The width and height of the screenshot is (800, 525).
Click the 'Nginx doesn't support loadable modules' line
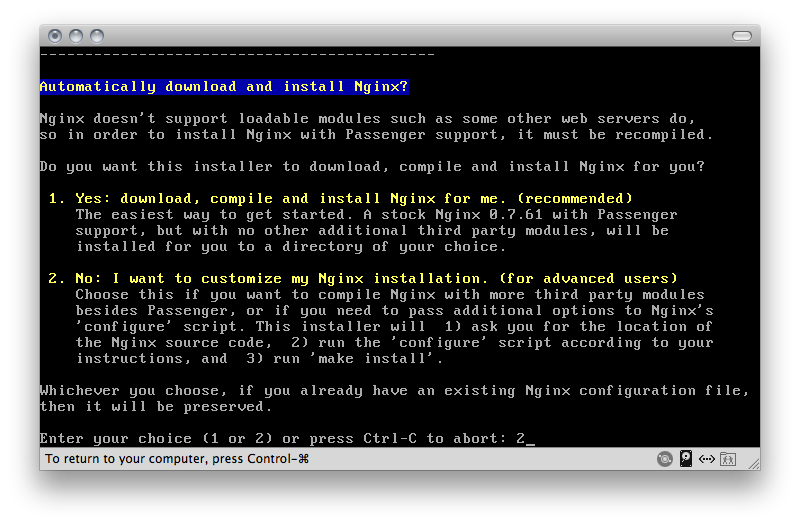pyautogui.click(x=367, y=119)
